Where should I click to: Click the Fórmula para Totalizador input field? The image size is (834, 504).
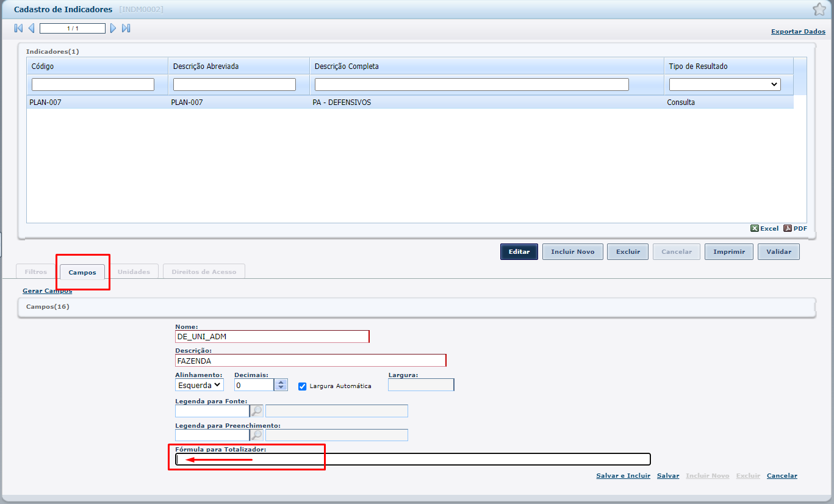[x=413, y=459]
